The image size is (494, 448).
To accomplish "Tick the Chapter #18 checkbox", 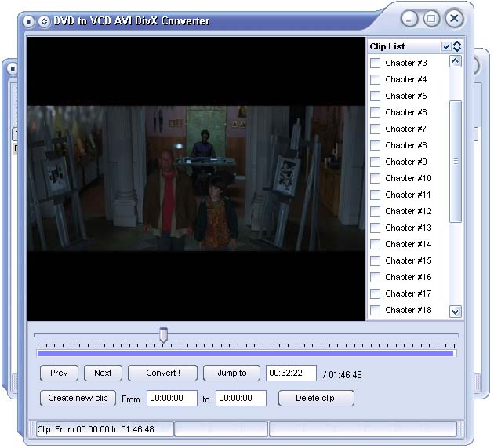I will click(x=375, y=310).
